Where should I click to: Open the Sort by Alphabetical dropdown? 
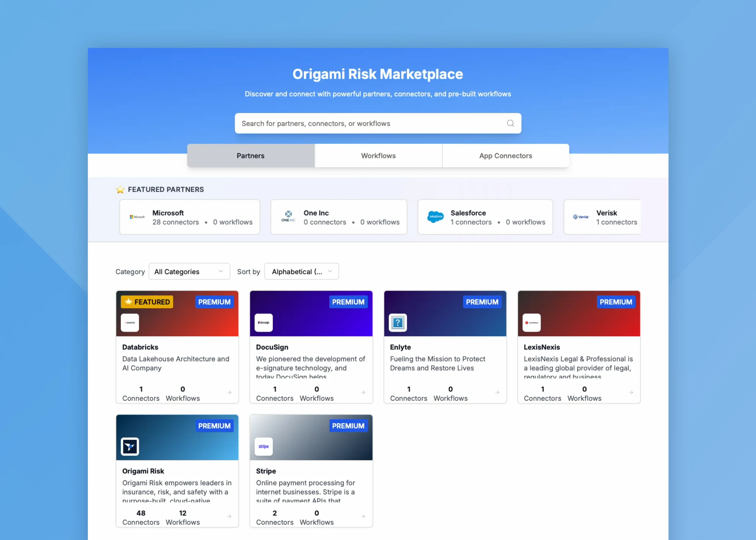click(x=301, y=272)
